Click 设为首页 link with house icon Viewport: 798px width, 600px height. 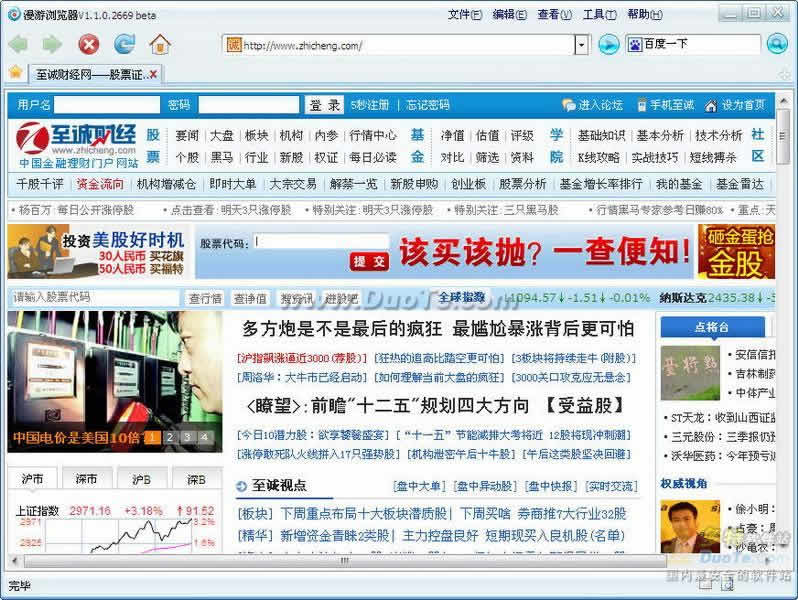735,105
